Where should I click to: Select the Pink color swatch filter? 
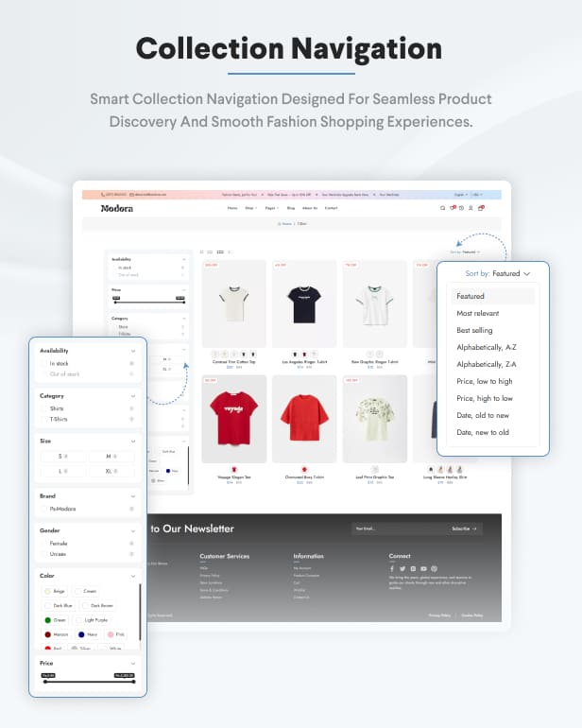116,634
